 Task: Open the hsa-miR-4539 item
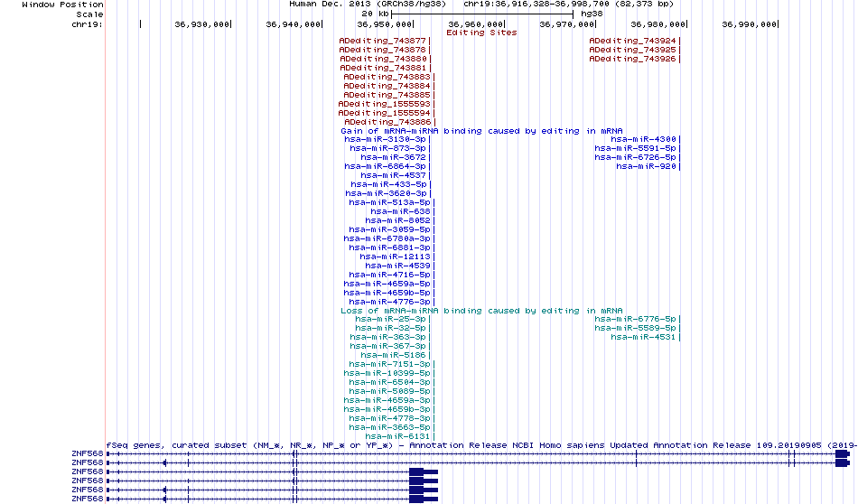397,266
